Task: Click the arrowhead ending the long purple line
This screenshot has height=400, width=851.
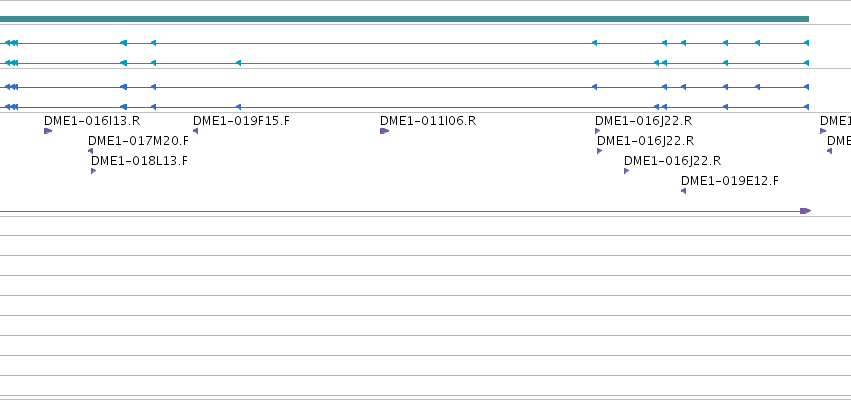Action: point(805,211)
